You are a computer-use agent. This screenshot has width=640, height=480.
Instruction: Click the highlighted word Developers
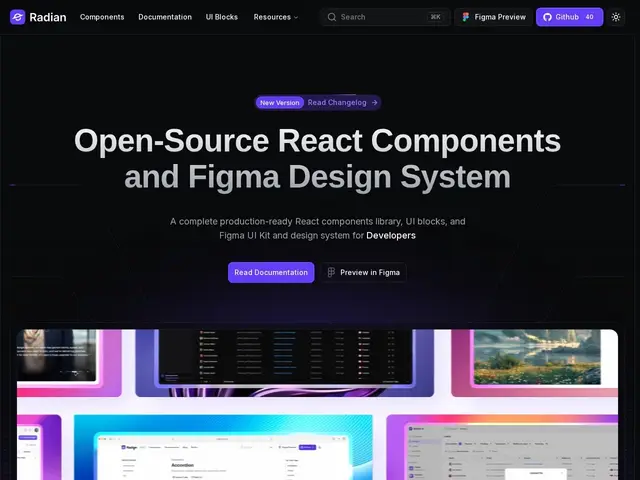click(391, 236)
